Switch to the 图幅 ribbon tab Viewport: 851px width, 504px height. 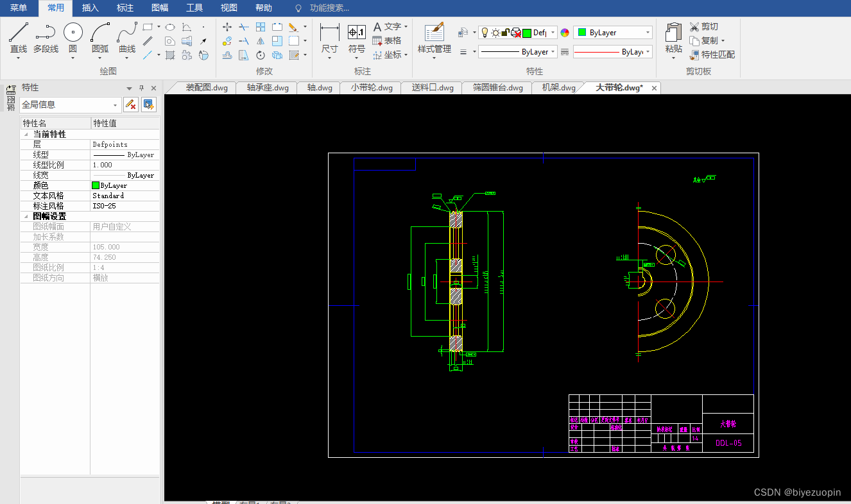(x=160, y=8)
